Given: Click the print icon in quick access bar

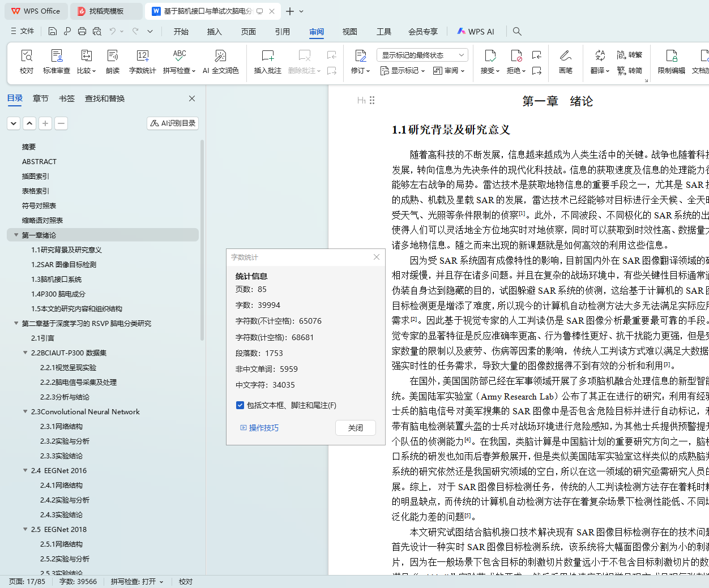Looking at the screenshot, I should [82, 31].
